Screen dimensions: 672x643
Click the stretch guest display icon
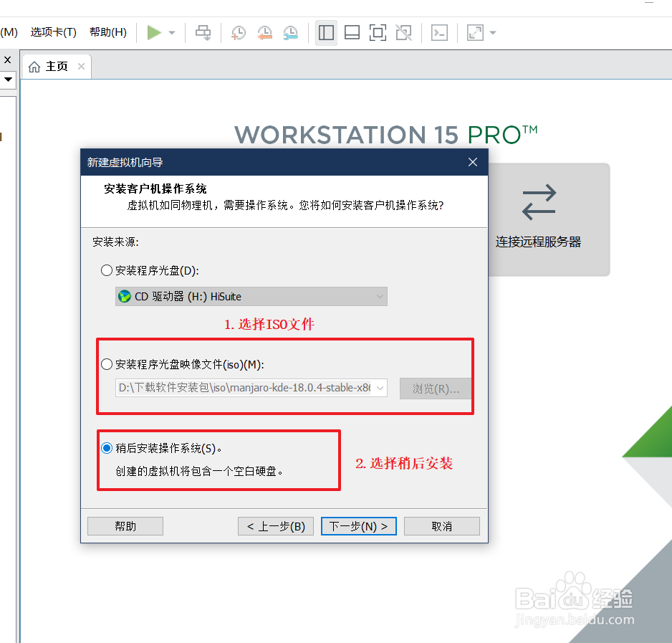coord(475,32)
